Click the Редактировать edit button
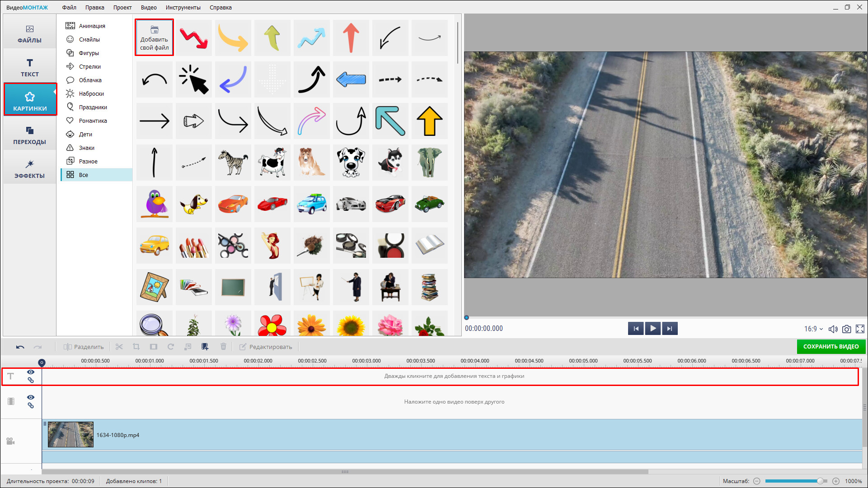The height and width of the screenshot is (488, 868). 266,347
